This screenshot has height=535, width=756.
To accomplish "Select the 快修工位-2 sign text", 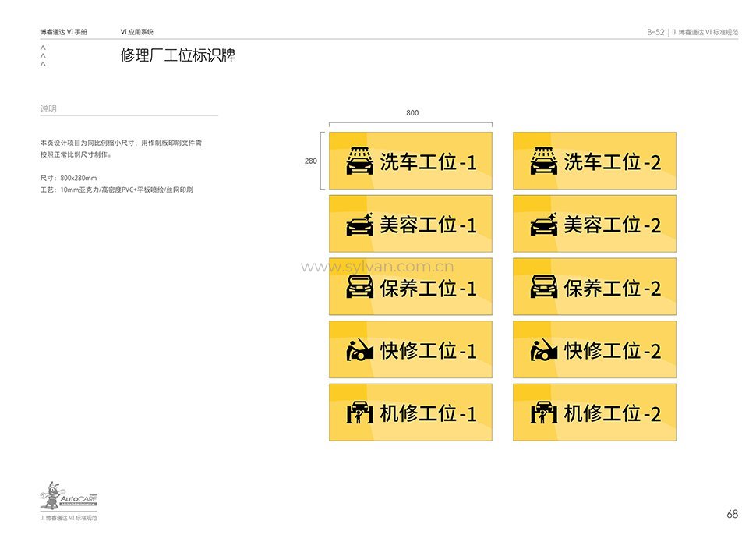I will tap(613, 351).
